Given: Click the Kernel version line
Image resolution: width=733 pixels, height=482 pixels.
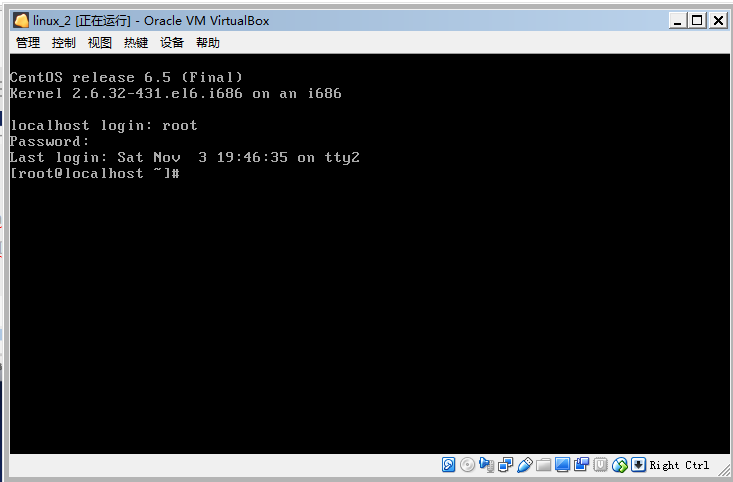Looking at the screenshot, I should click(x=176, y=94).
